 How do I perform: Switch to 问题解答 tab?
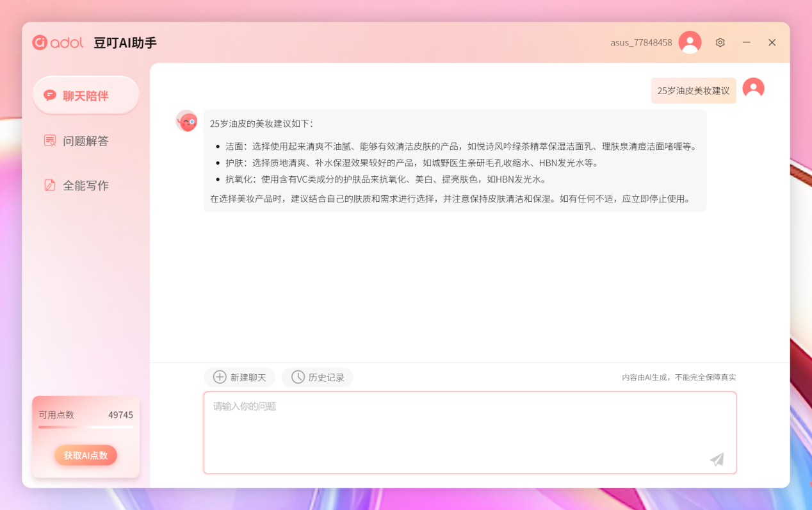point(85,141)
